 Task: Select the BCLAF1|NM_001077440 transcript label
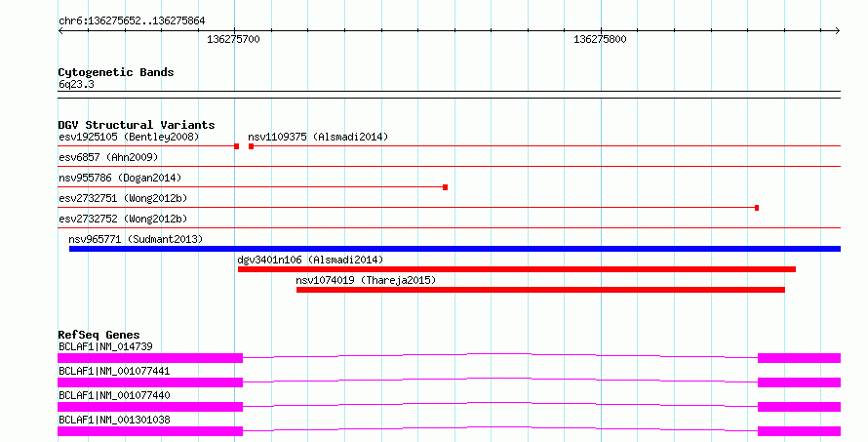pos(114,395)
